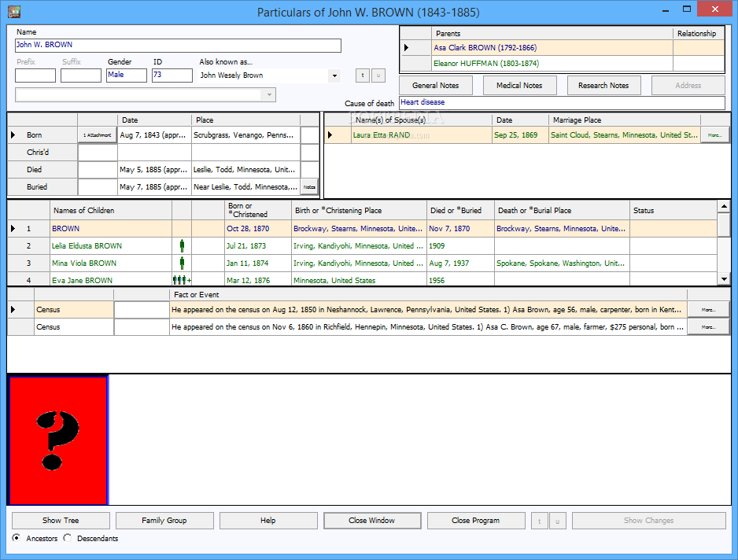The height and width of the screenshot is (560, 738).
Task: Select spouse Laura Etta RAND
Action: point(421,135)
